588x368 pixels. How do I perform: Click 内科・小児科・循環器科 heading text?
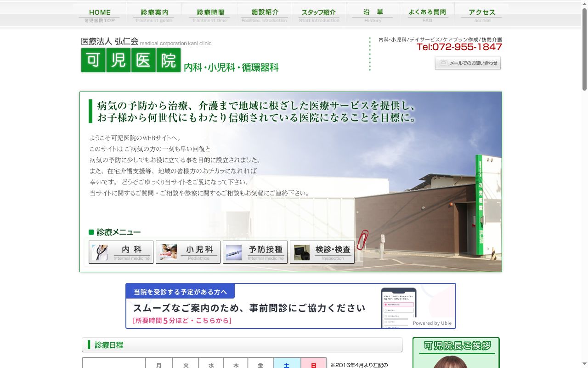coord(231,67)
